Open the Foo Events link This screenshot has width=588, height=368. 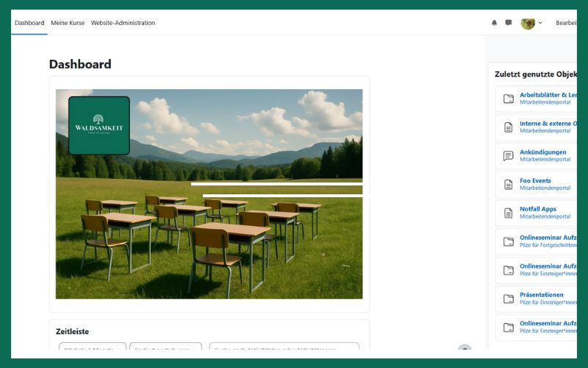[535, 180]
